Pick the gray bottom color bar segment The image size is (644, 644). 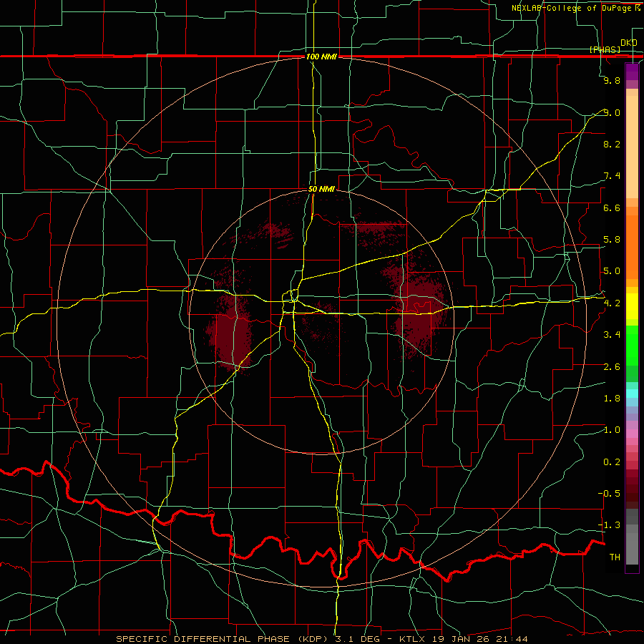click(x=632, y=548)
